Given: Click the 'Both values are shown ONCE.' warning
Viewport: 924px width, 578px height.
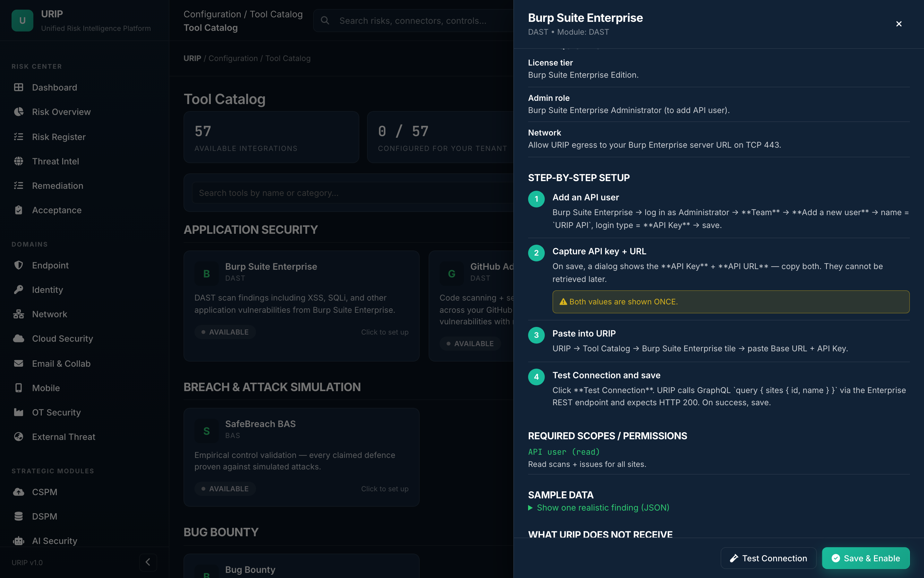Looking at the screenshot, I should click(731, 302).
